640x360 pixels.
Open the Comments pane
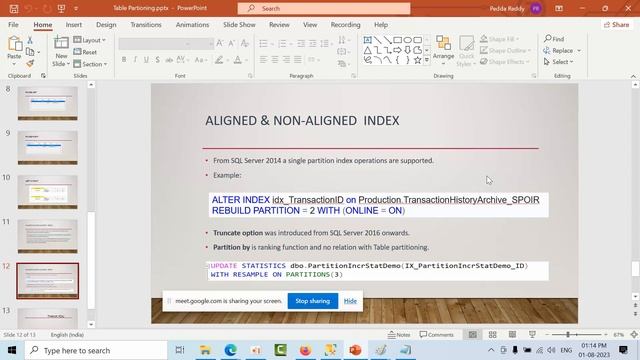click(x=436, y=335)
